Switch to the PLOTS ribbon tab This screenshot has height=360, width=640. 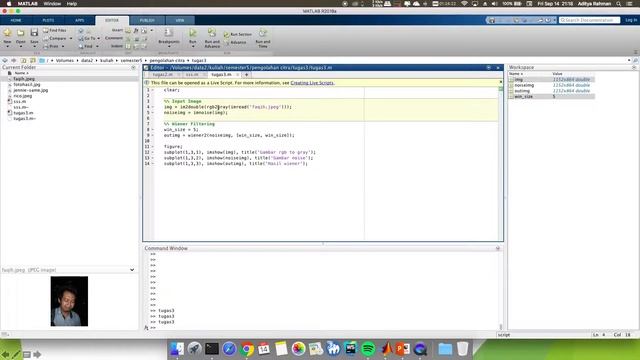click(x=48, y=20)
